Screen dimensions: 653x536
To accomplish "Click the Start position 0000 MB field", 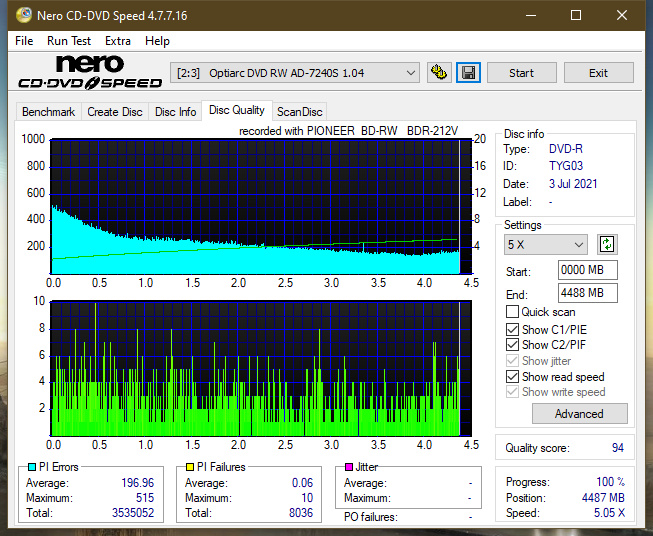I will [588, 270].
